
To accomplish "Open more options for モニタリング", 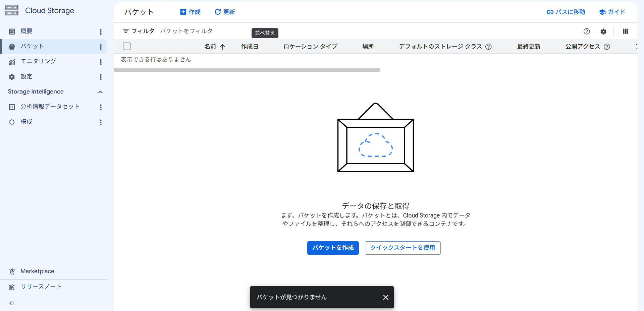I will coord(101,62).
